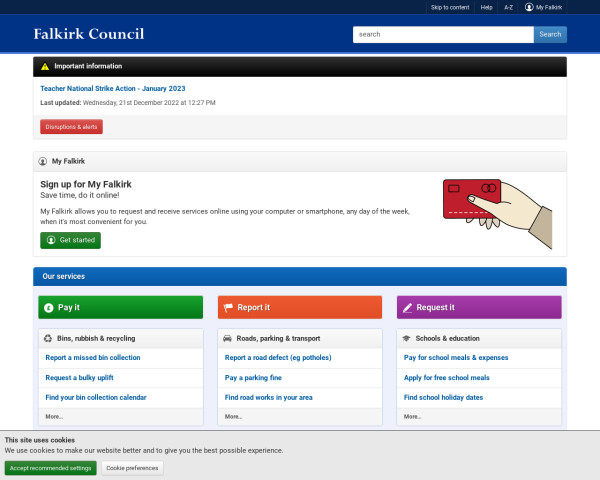Click the Get started button
The height and width of the screenshot is (480, 600).
70,240
